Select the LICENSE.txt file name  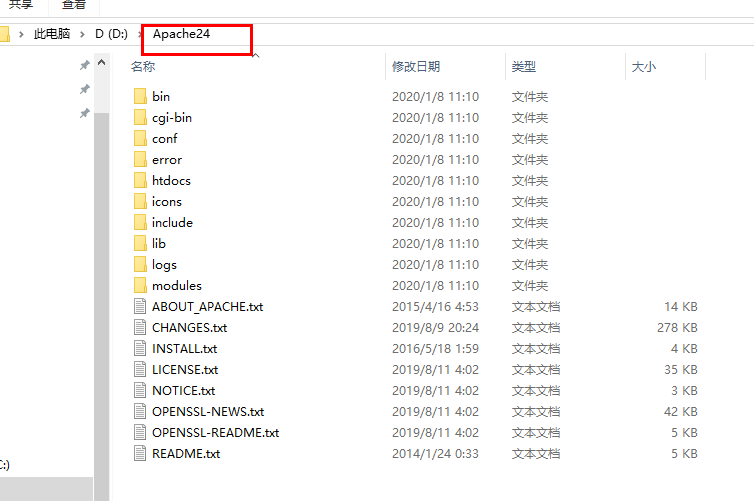point(185,369)
